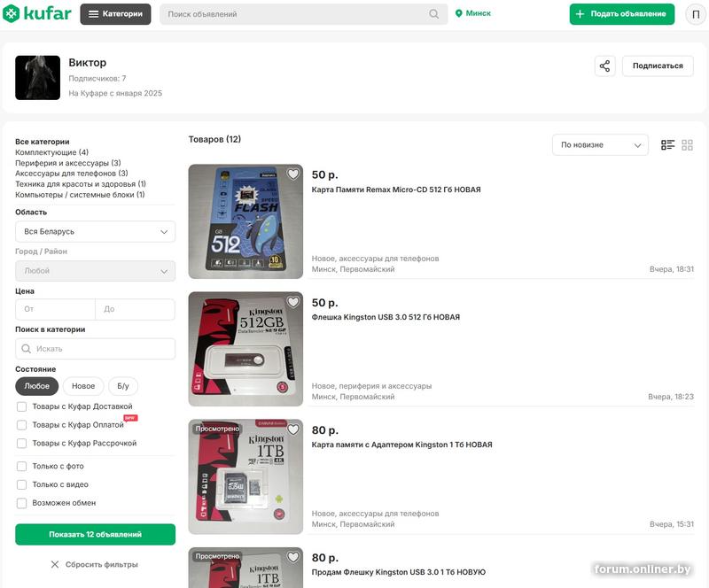The height and width of the screenshot is (588, 709).
Task: Click the Минск location pin
Action: (x=459, y=14)
